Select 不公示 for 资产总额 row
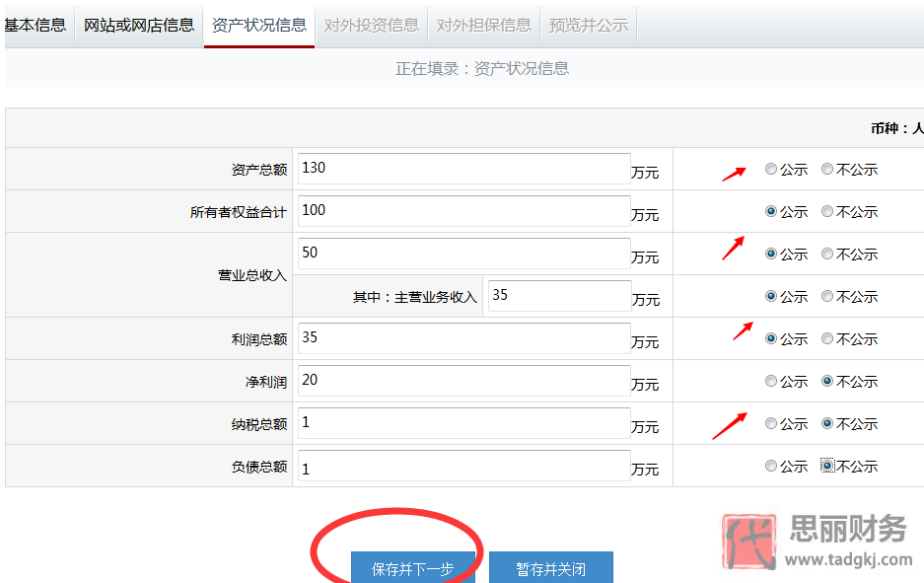 (827, 169)
